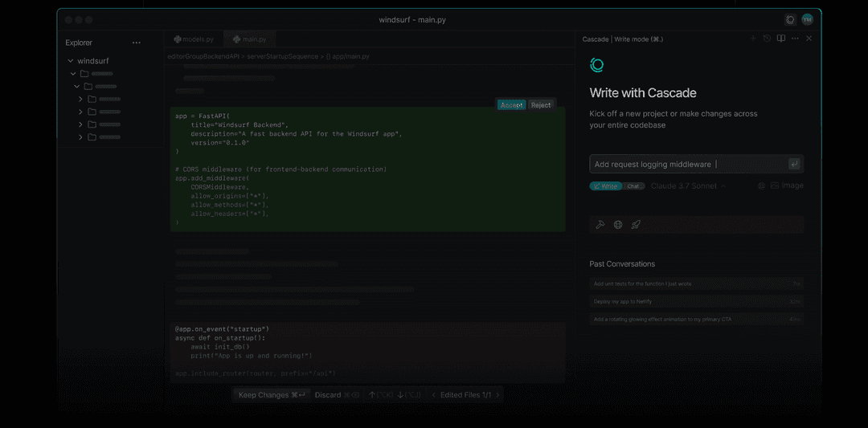Click the Explorer panel title
Viewport: 868px width, 428px height.
click(x=79, y=43)
